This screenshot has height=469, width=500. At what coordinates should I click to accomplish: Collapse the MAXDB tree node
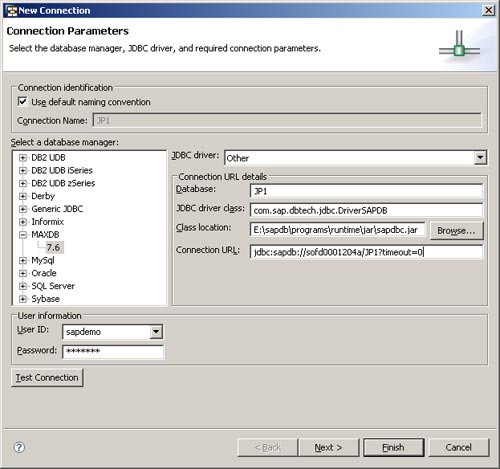point(23,235)
